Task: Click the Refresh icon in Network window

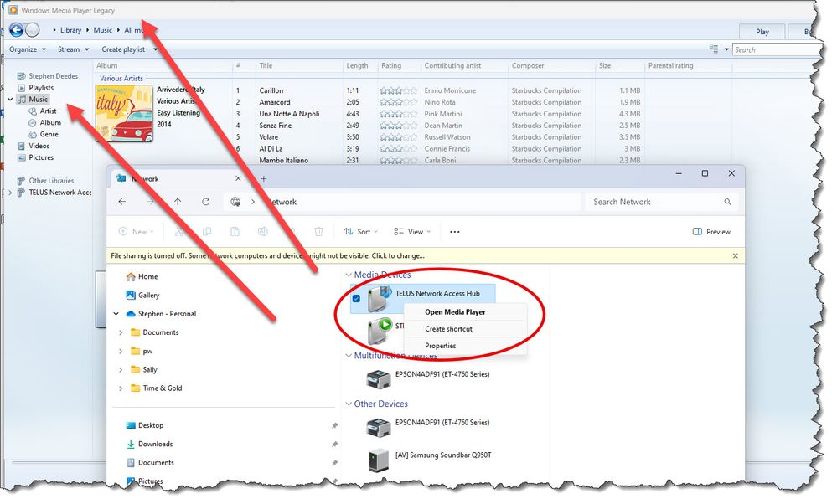Action: tap(206, 202)
